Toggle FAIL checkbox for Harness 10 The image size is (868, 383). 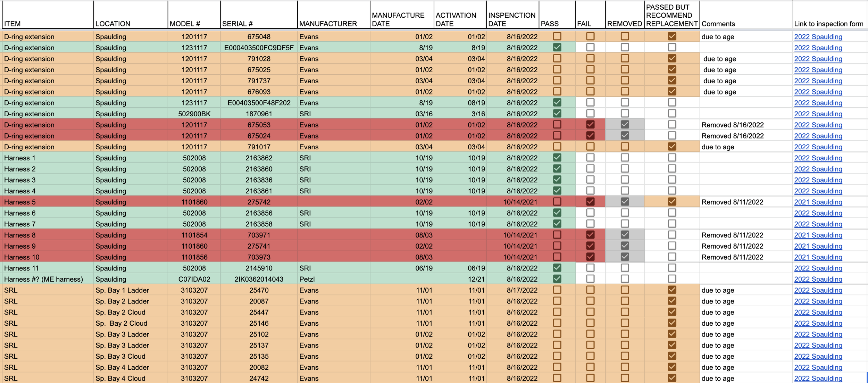point(590,257)
